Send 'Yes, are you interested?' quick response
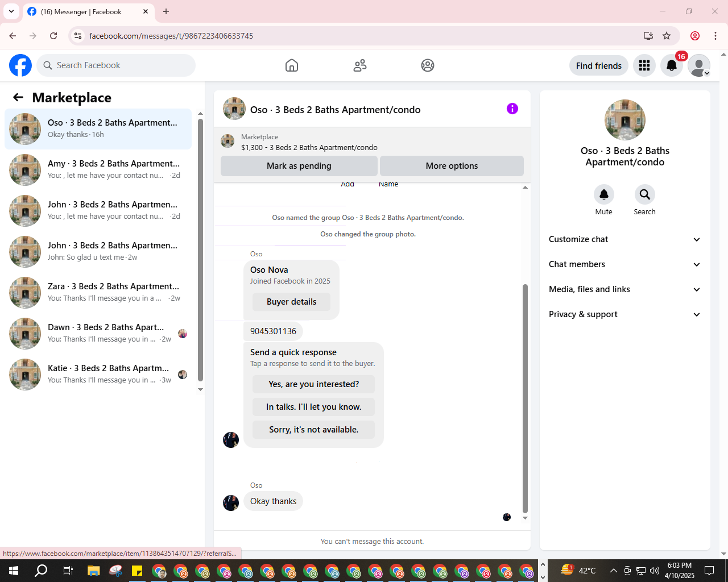Screen dimensions: 728x582 [314, 384]
